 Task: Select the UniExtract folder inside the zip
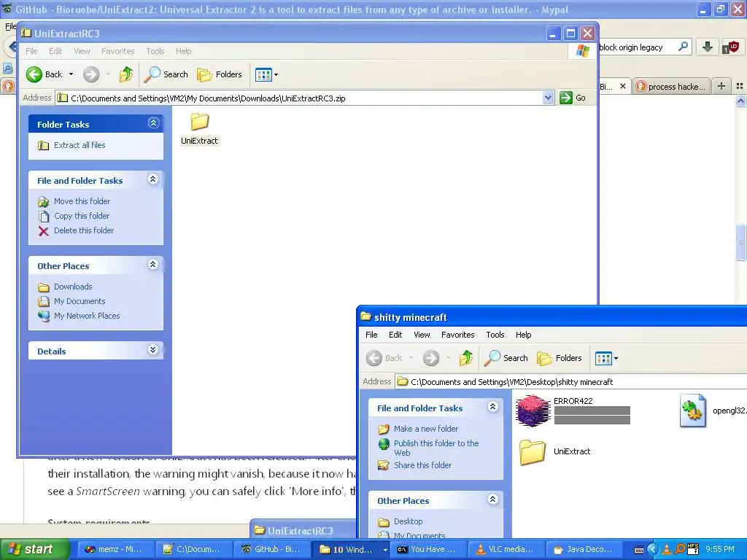pos(199,128)
